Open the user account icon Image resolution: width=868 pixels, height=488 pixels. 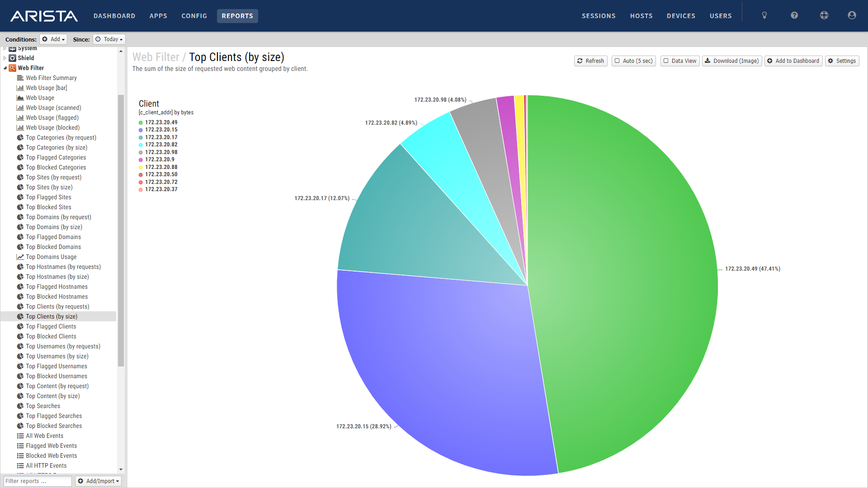click(852, 15)
